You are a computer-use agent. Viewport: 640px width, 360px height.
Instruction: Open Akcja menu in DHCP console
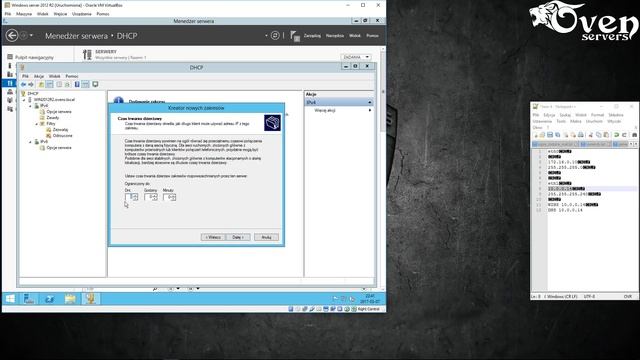(x=39, y=76)
